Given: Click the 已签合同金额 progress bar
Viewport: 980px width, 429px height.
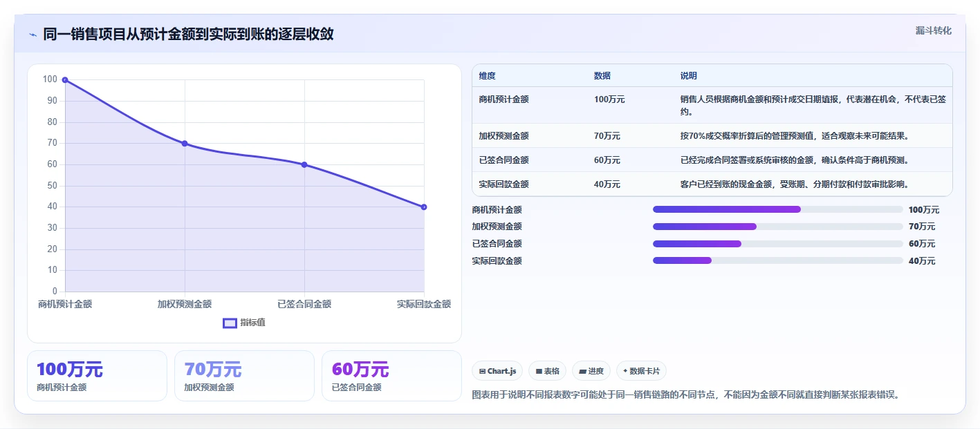Looking at the screenshot, I should coord(778,244).
